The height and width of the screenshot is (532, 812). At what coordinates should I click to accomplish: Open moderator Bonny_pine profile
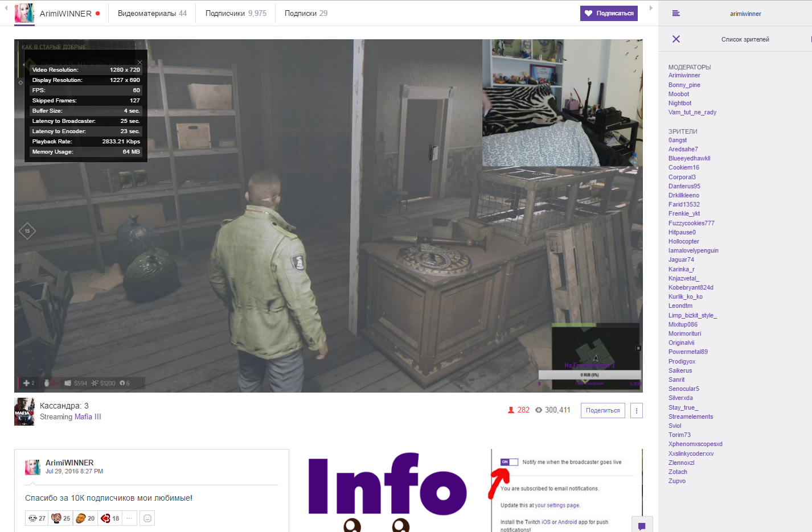684,85
